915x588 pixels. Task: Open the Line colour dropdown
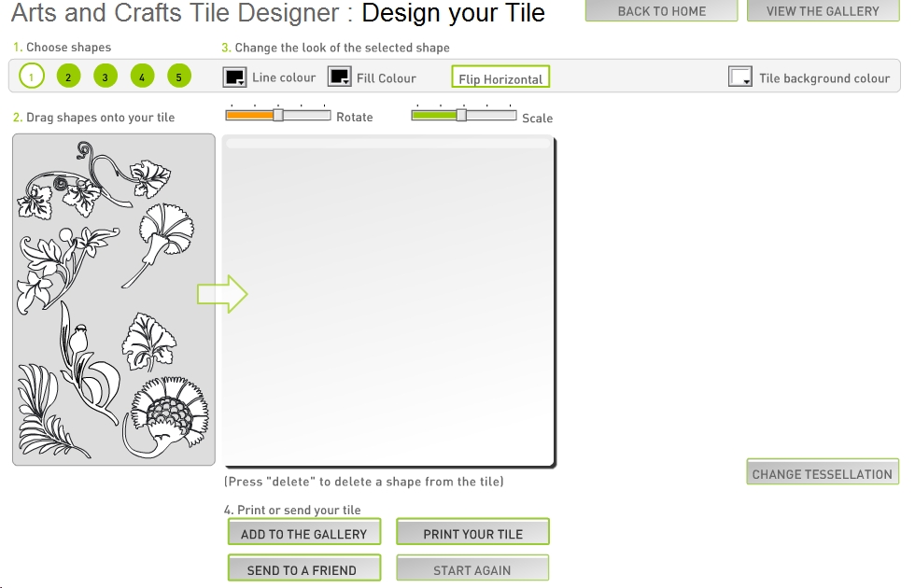click(235, 77)
